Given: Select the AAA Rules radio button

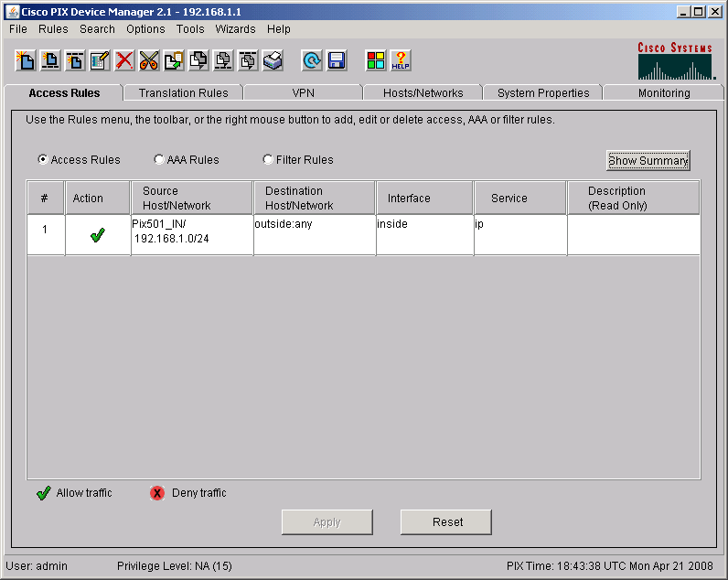Looking at the screenshot, I should coord(159,159).
